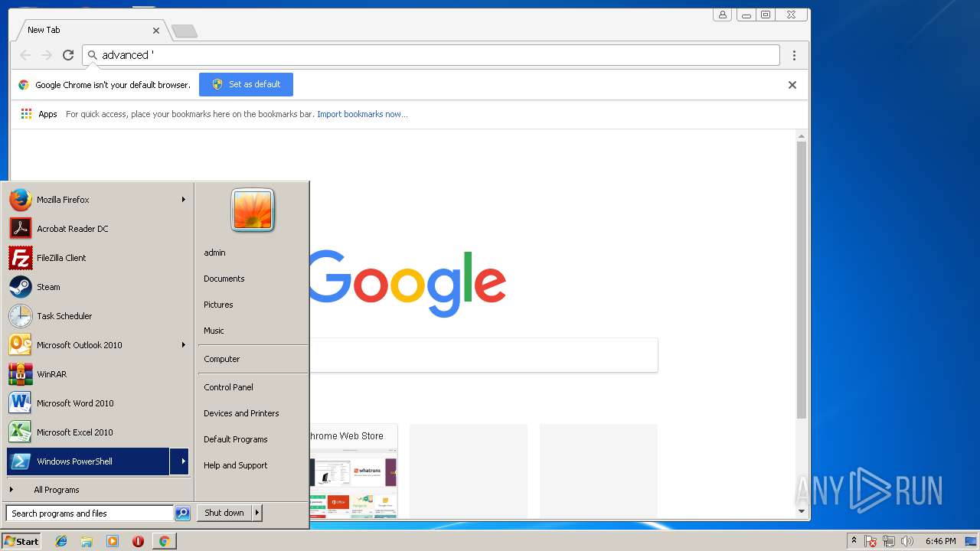This screenshot has width=980, height=551.
Task: Open Internet Explorer from taskbar
Action: [x=61, y=541]
